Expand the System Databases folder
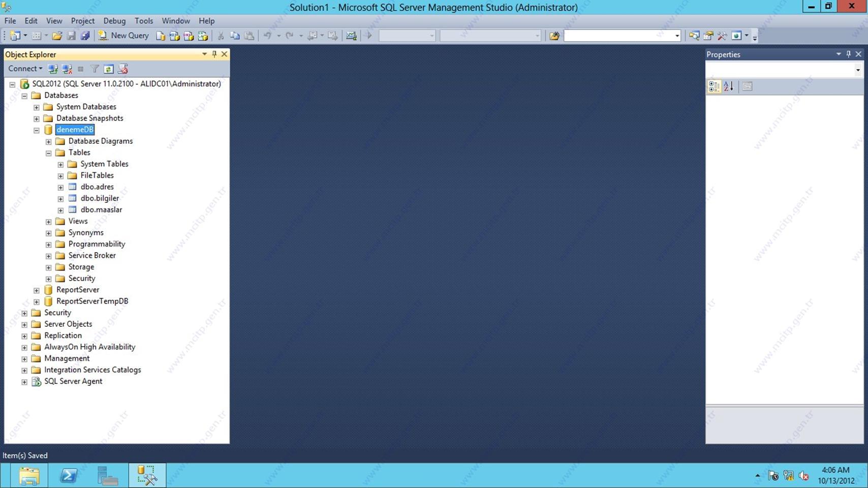Viewport: 868px width, 488px height. point(37,107)
